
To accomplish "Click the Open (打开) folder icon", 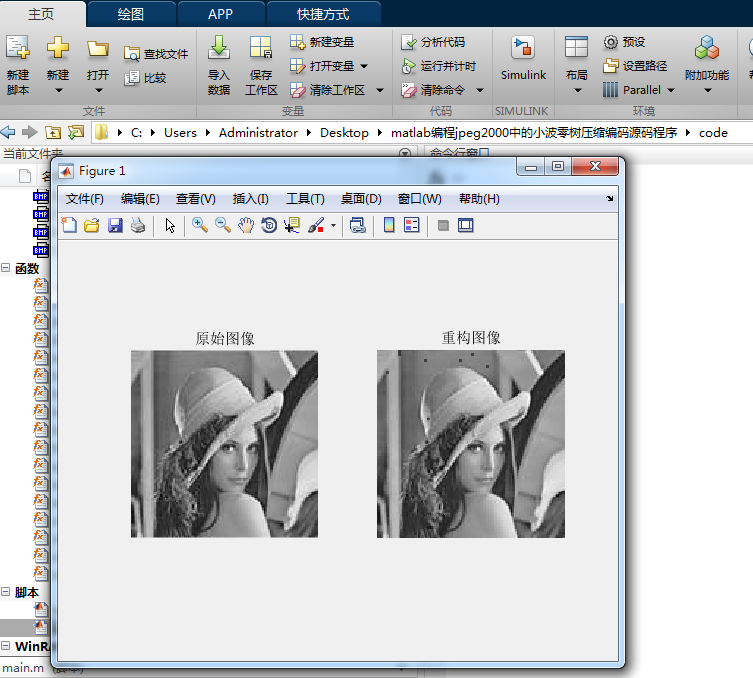I will coord(98,48).
